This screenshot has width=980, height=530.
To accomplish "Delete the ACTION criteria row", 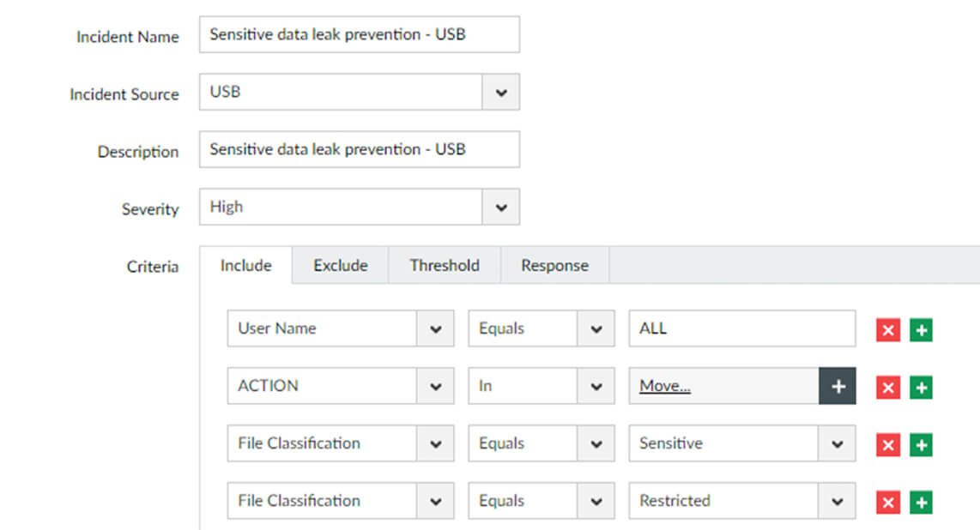I will click(x=888, y=388).
